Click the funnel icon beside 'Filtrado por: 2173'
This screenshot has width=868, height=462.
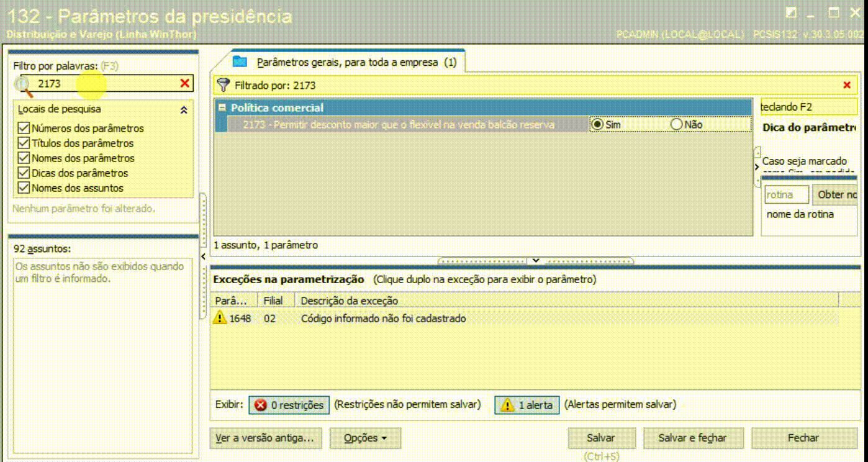tap(224, 85)
